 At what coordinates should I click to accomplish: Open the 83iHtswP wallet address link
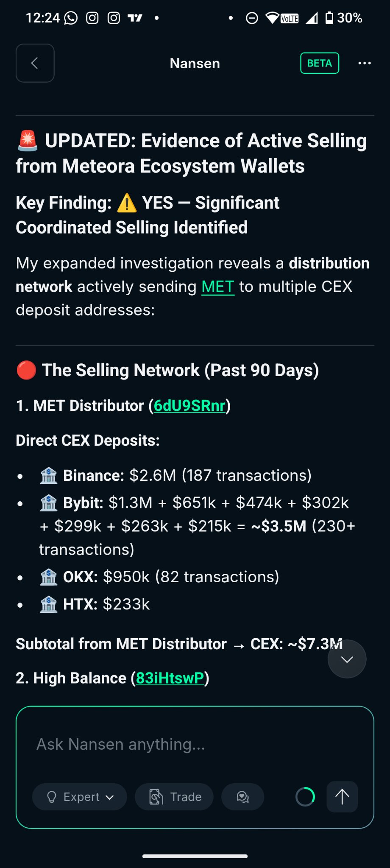170,678
